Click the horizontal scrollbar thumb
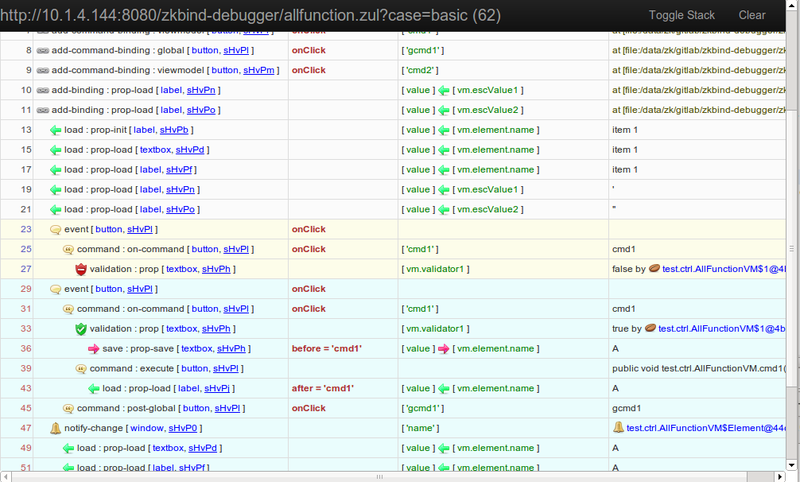This screenshot has height=482, width=800. (380, 477)
